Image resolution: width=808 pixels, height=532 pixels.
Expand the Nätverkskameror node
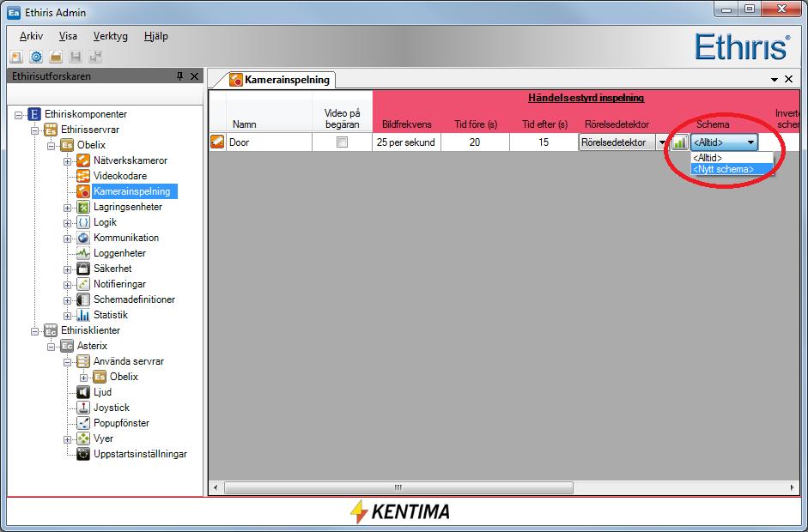[x=68, y=161]
